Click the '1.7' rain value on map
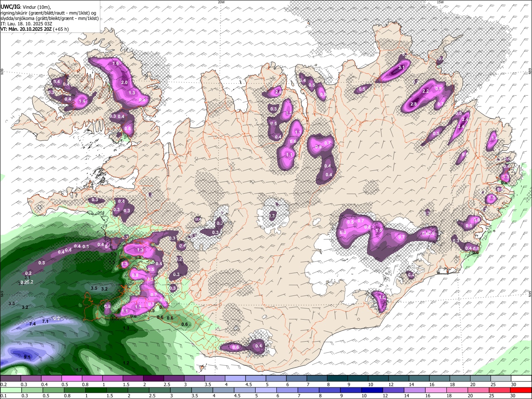 point(79,369)
